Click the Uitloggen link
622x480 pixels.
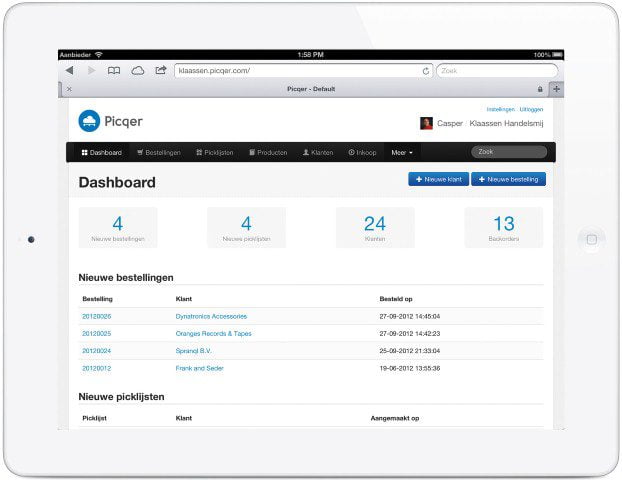pyautogui.click(x=531, y=109)
